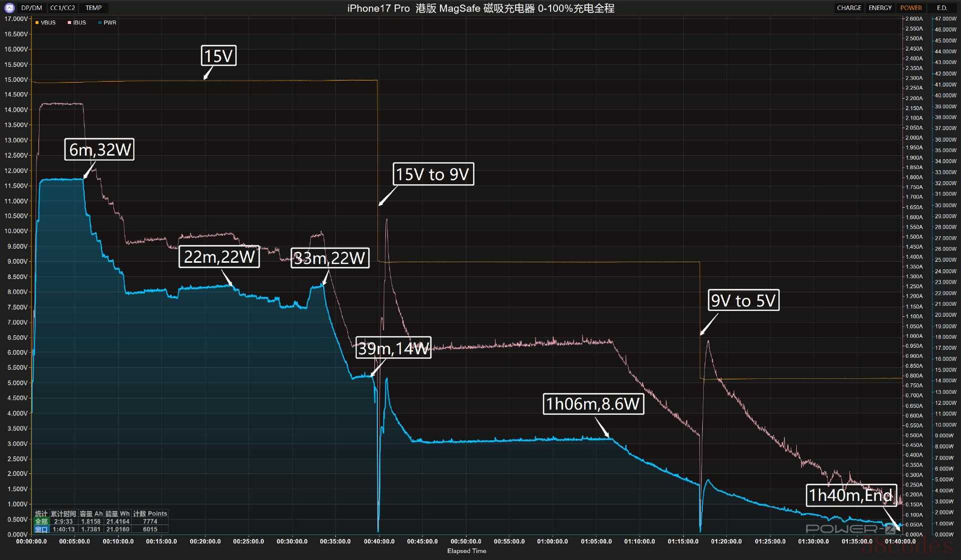Click the '15V to 9V' annotation label
Viewport: 961px width, 560px height.
coord(432,174)
